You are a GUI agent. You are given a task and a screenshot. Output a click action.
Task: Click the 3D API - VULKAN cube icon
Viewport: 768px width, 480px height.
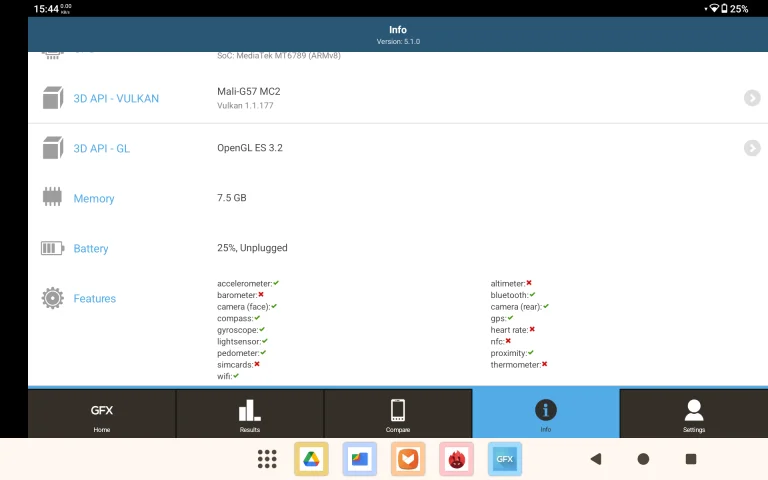(x=52, y=98)
